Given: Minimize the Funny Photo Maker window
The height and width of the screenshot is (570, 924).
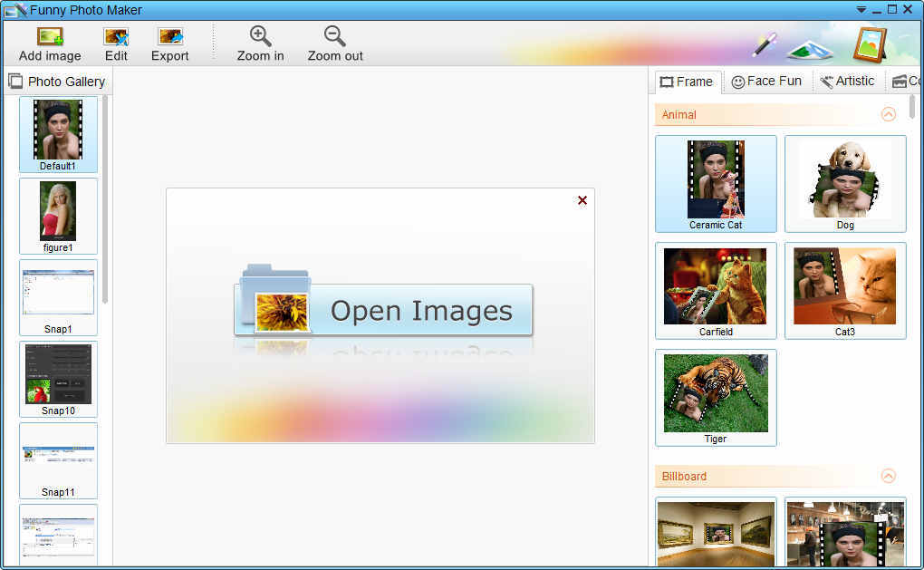Looking at the screenshot, I should point(877,11).
